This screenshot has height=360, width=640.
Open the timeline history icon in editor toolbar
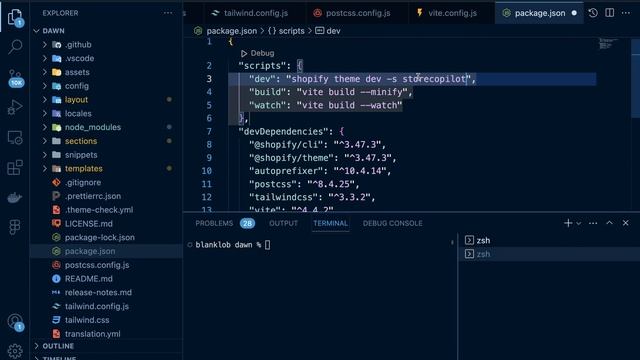click(593, 13)
